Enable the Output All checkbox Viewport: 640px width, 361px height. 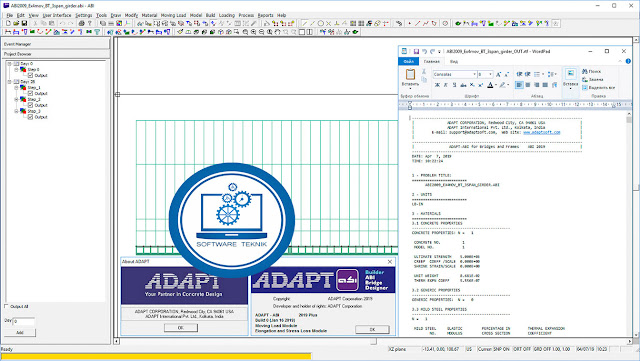coord(6,306)
